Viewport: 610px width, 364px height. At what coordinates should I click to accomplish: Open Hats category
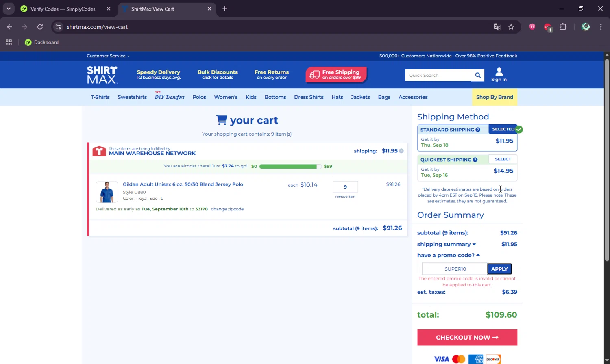click(337, 97)
